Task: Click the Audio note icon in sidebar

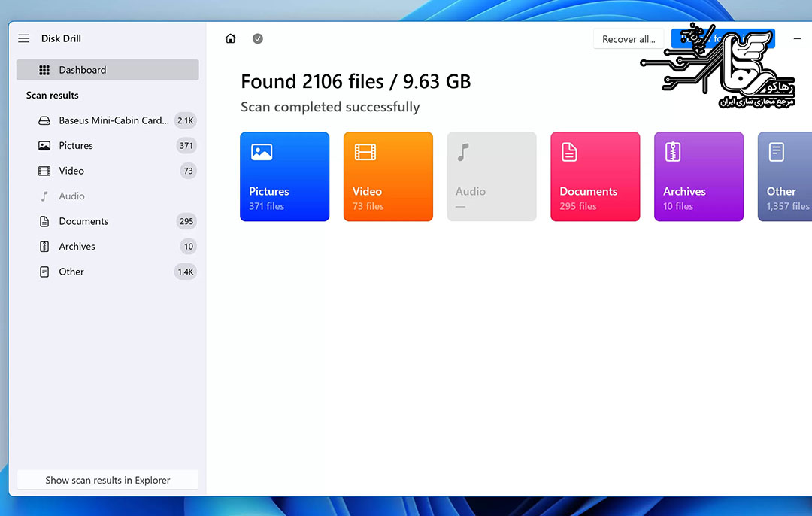Action: pos(44,196)
